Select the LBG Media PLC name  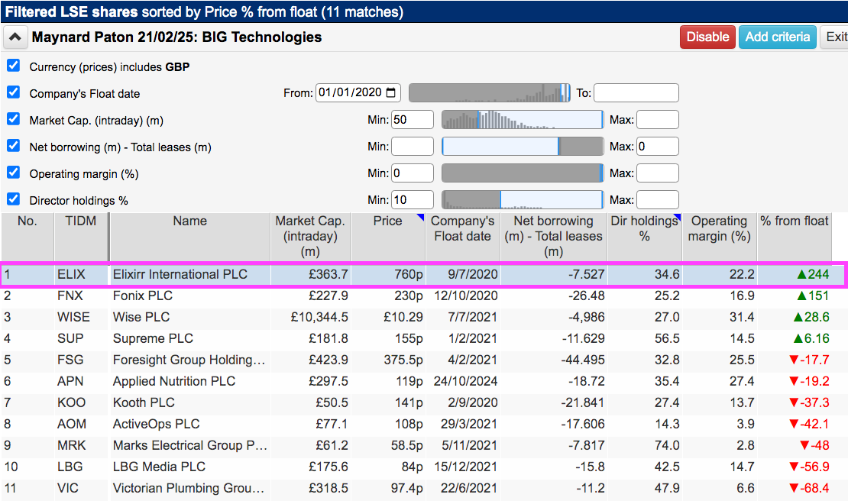pyautogui.click(x=159, y=467)
